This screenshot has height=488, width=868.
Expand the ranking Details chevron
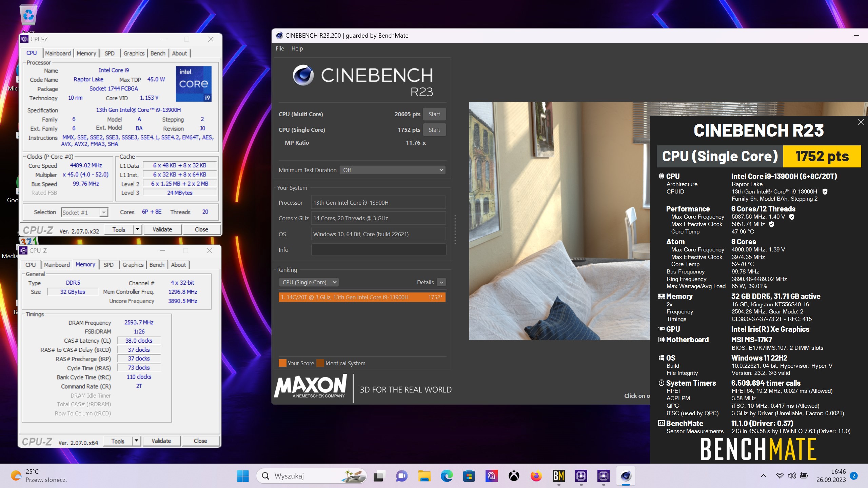(x=441, y=282)
